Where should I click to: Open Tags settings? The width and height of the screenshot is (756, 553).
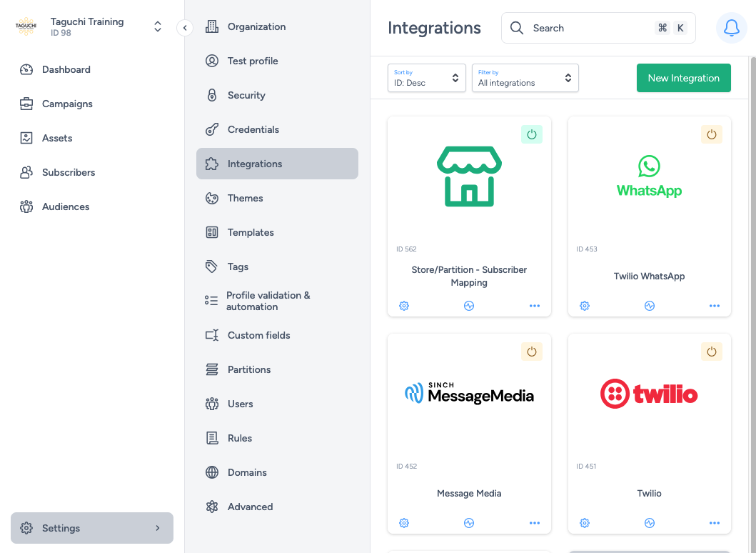pos(277,266)
